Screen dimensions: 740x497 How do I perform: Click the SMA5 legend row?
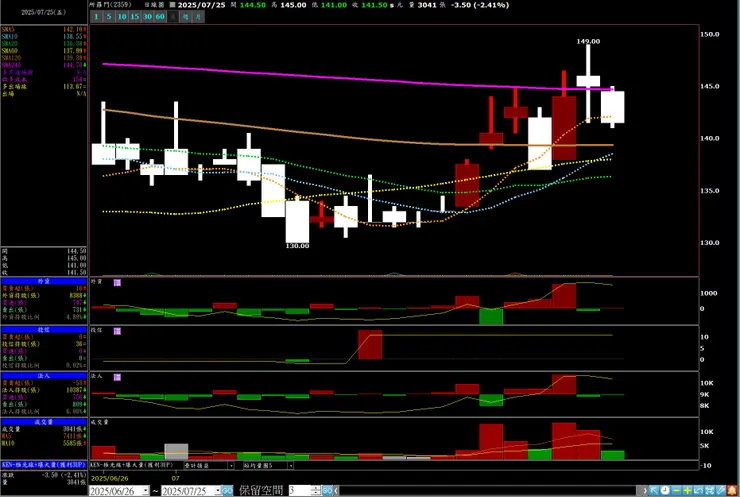[44, 29]
